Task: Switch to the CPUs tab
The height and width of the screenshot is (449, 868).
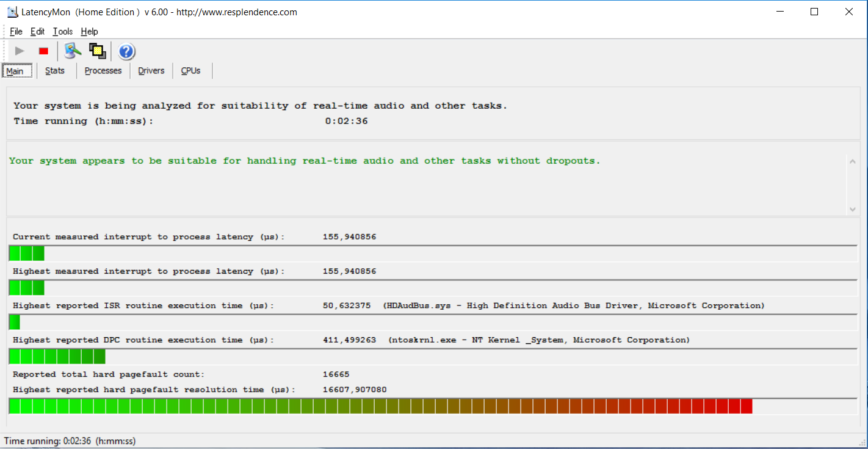Action: coord(190,71)
